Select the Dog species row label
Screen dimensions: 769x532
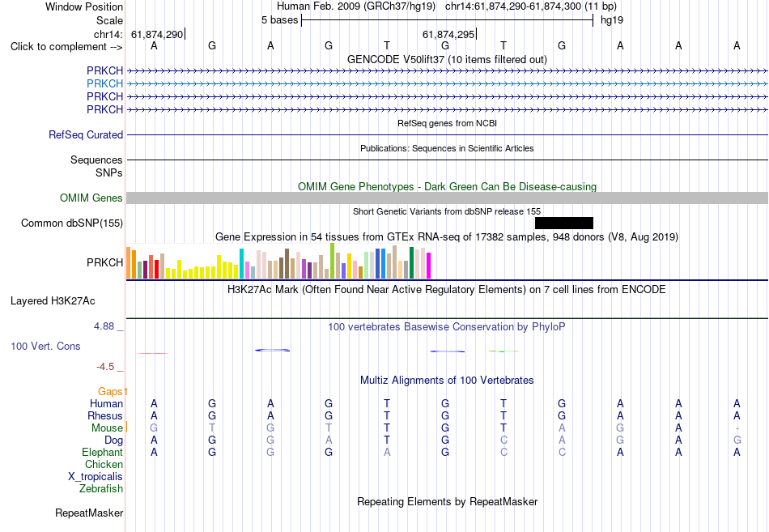(x=113, y=440)
